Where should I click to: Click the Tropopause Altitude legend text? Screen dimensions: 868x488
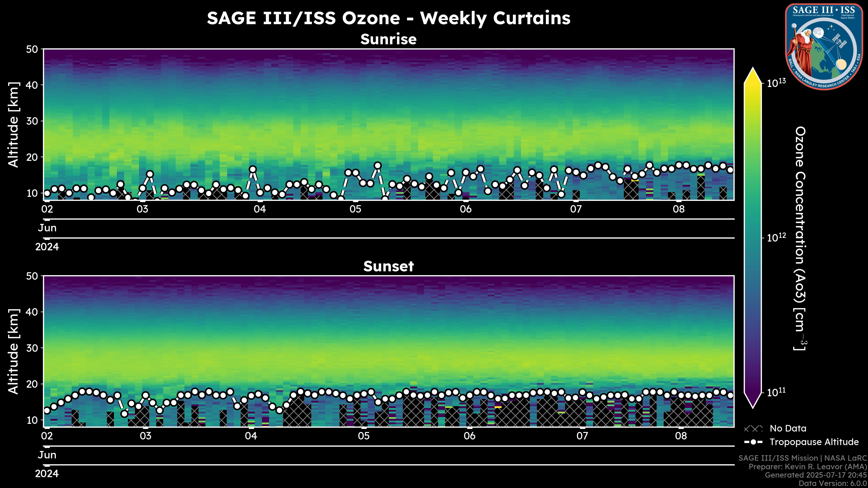pos(814,442)
